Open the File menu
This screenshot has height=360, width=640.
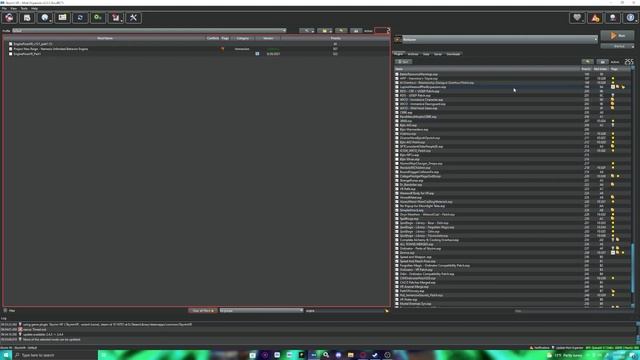pos(4,8)
